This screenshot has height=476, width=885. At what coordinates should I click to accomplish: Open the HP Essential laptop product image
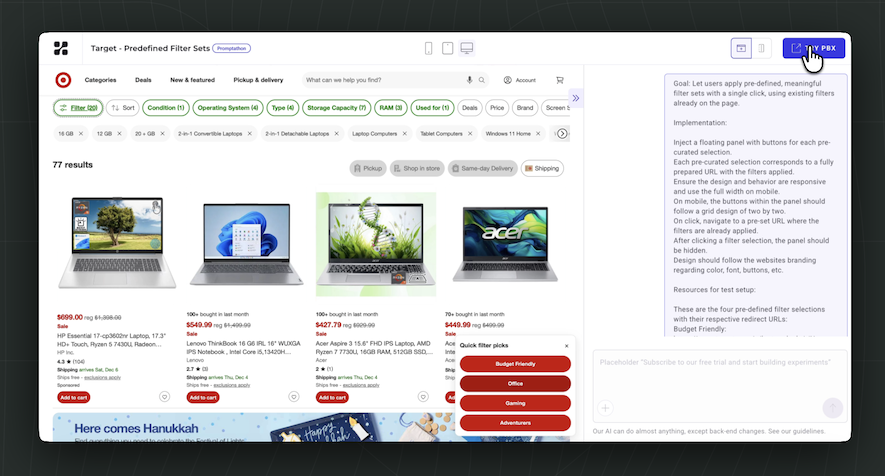coord(117,243)
